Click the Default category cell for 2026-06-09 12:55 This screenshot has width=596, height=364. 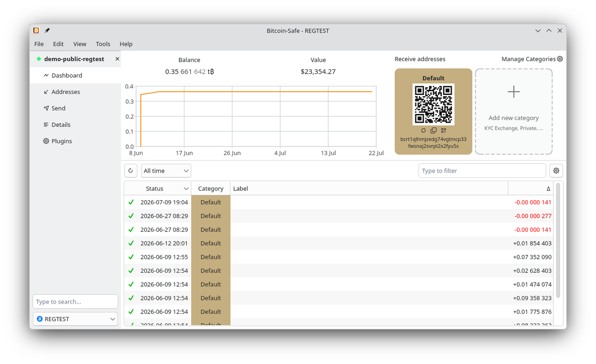tap(211, 257)
